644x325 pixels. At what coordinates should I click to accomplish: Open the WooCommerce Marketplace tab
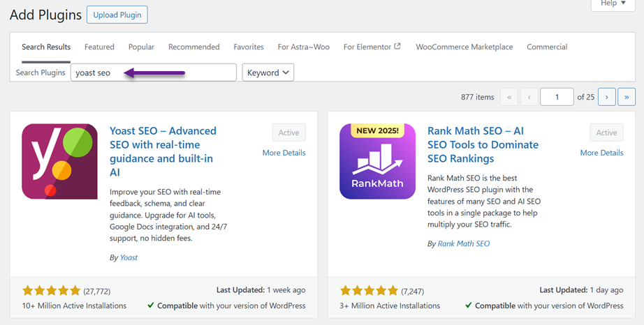(x=464, y=47)
